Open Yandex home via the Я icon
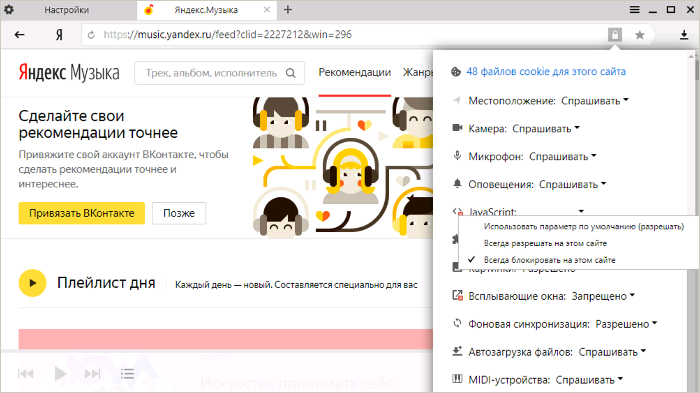This screenshot has width=700, height=393. [x=59, y=35]
